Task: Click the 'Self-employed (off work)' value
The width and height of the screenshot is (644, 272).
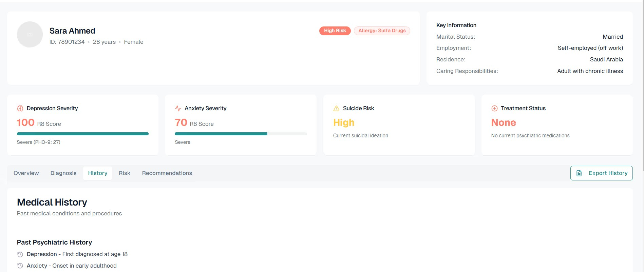Action: click(x=590, y=48)
